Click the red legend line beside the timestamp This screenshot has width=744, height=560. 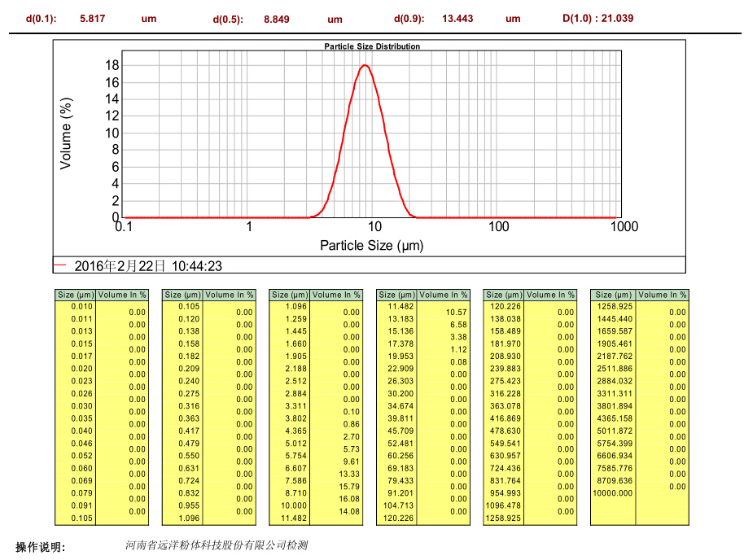(60, 265)
